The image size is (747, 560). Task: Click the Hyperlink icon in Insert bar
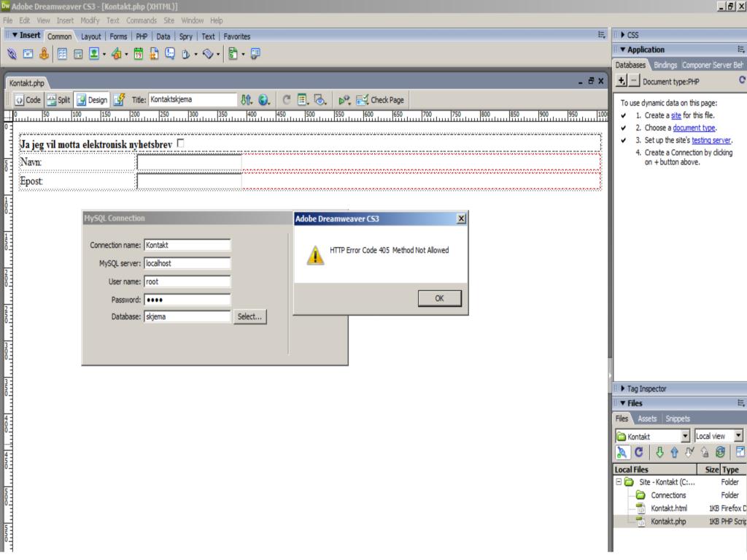[x=12, y=54]
